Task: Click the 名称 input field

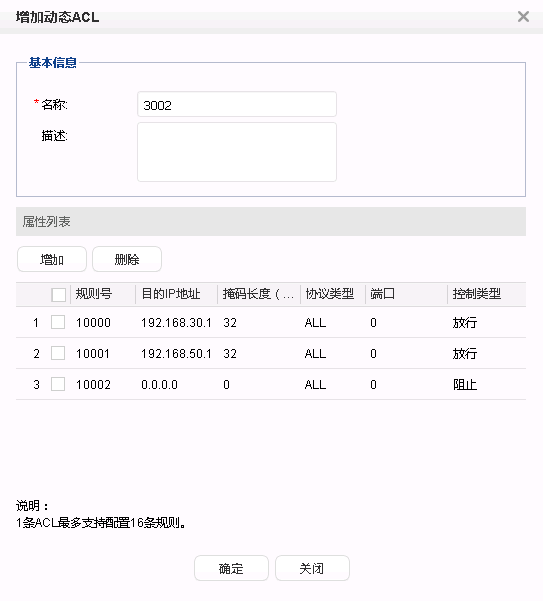Action: click(237, 104)
